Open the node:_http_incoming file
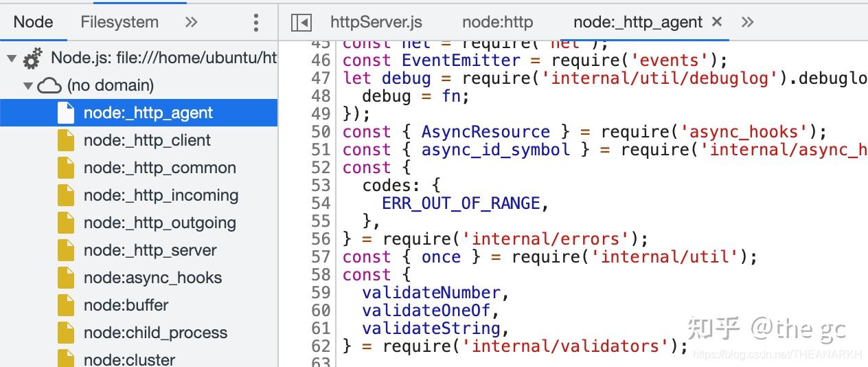Screen dimensions: 868x367 (161, 195)
